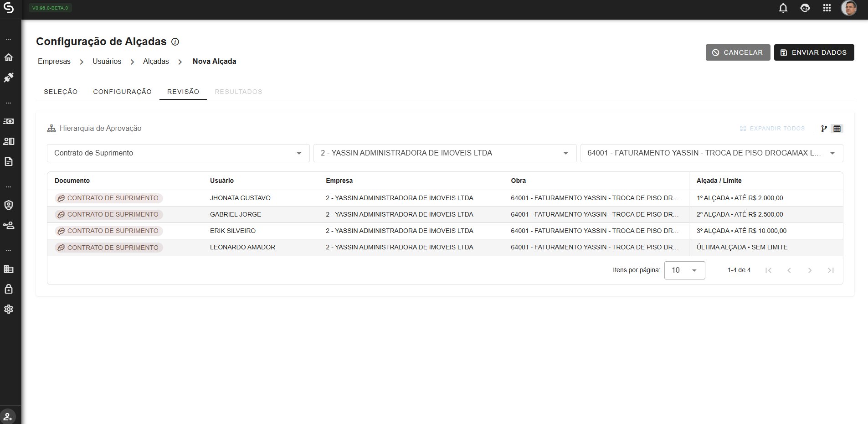Open the settings gear in sidebar
868x424 pixels.
[9, 309]
